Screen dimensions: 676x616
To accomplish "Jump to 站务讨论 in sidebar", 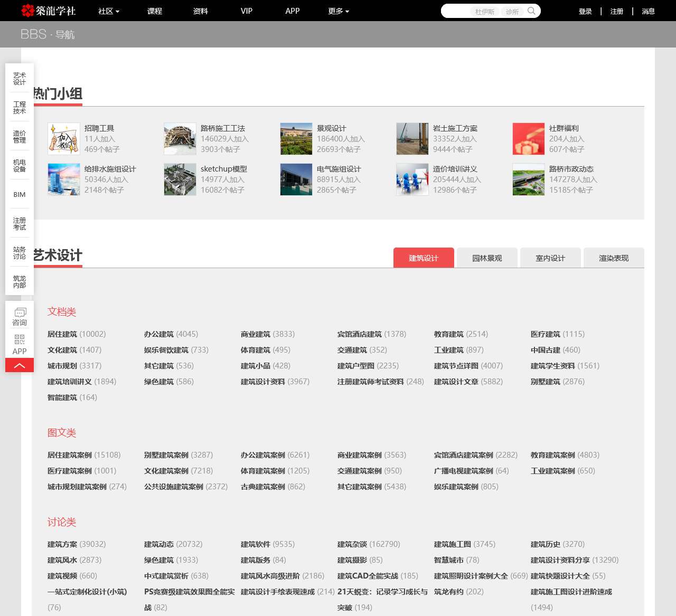I will point(20,253).
